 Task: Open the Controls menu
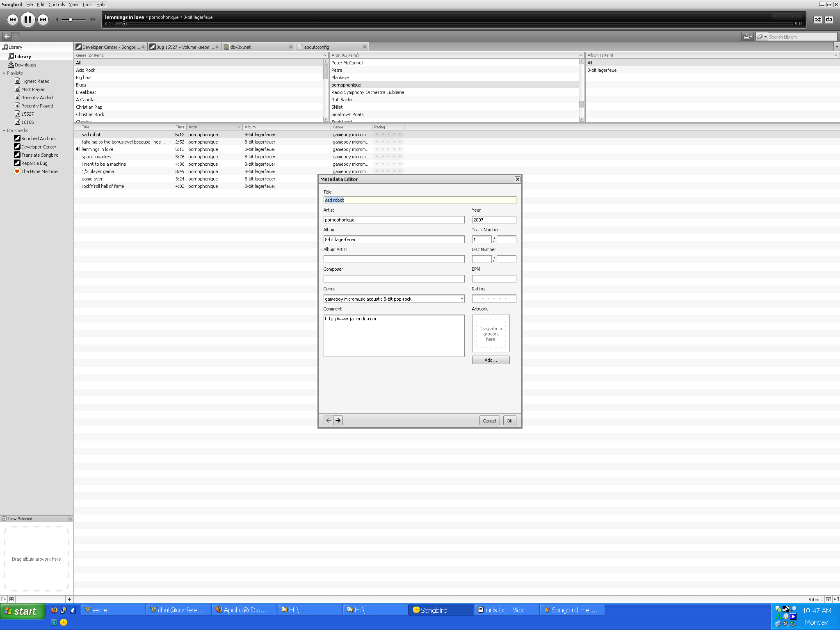click(x=57, y=5)
